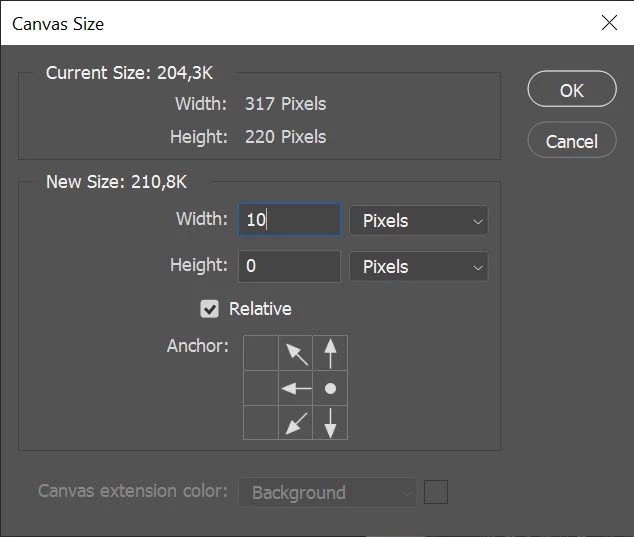The image size is (634, 537).
Task: Select the empty top-left anchor cell
Action: (261, 353)
